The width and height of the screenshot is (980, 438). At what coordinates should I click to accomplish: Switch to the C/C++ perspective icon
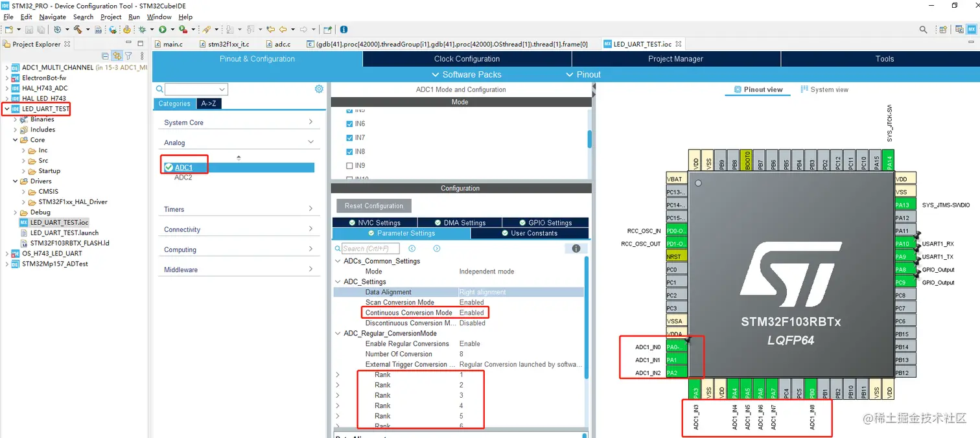[x=959, y=30]
